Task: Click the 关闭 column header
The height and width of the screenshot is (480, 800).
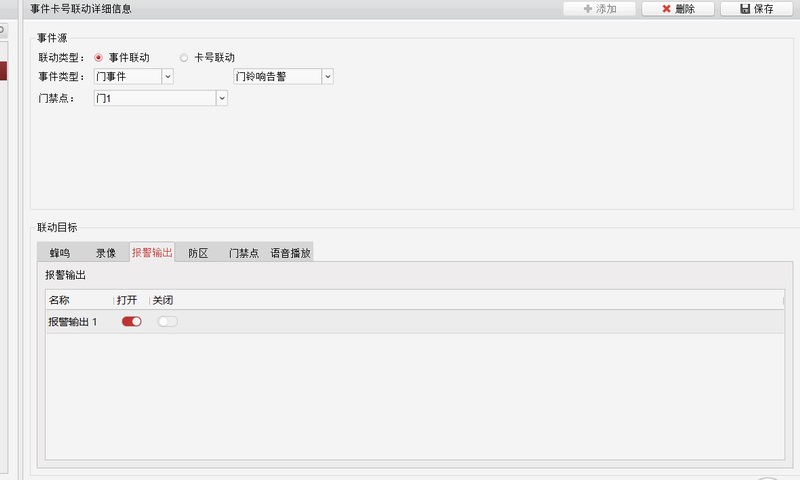Action: 163,300
